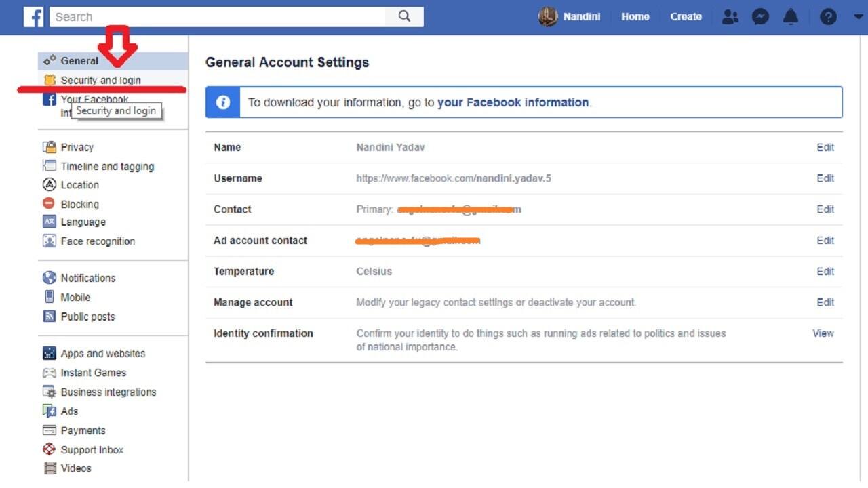
Task: Click the Business integrations icon
Action: coord(50,392)
